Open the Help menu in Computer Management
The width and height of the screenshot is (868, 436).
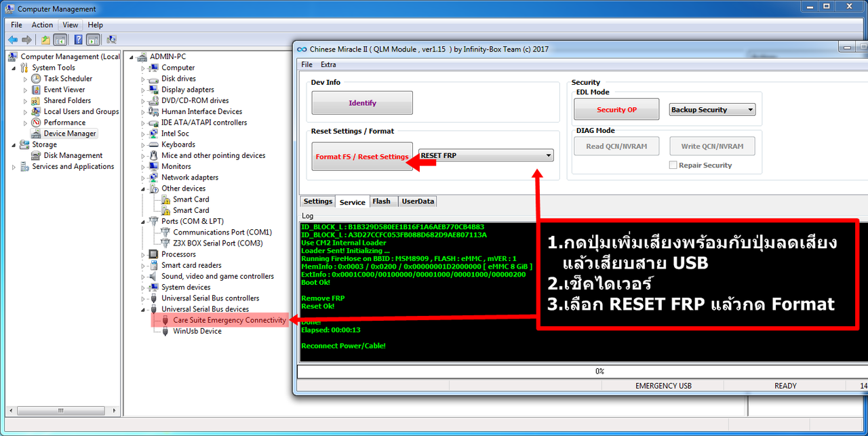click(x=95, y=25)
